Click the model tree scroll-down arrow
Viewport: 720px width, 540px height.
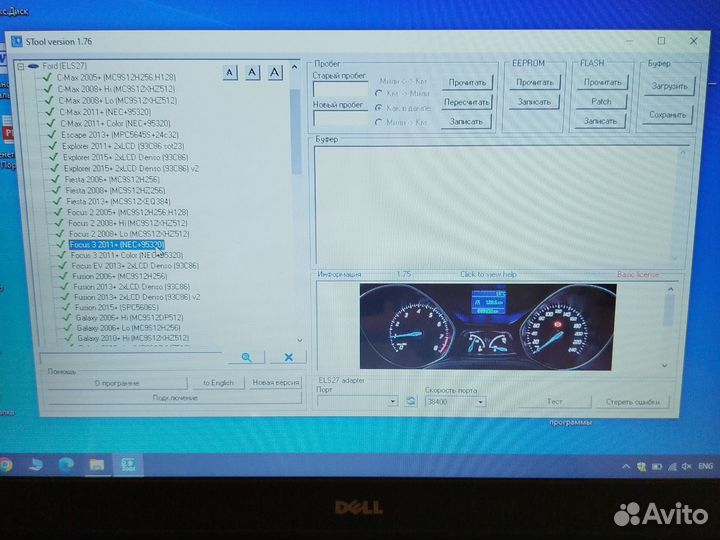coord(300,340)
